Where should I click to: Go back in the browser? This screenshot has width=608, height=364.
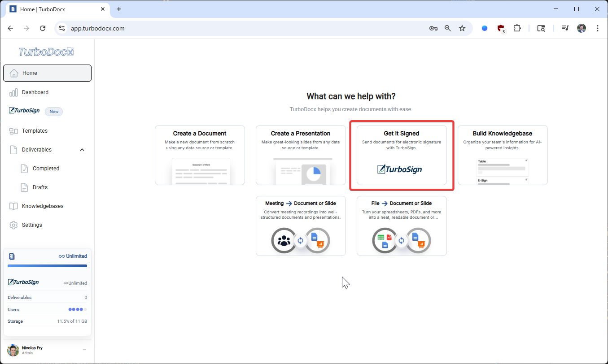[x=10, y=28]
